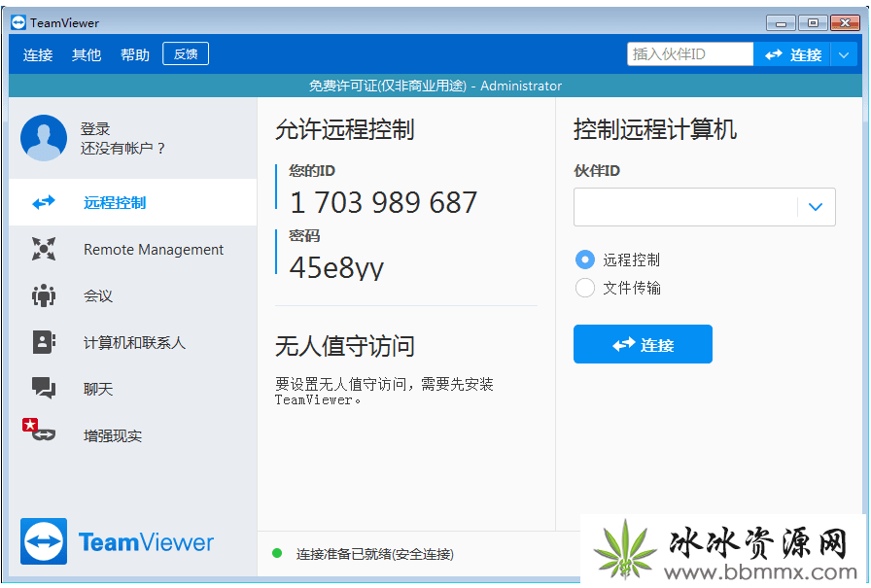Click the top toolbar 连接 button
Viewport: 871px width, 588px height.
coord(792,55)
